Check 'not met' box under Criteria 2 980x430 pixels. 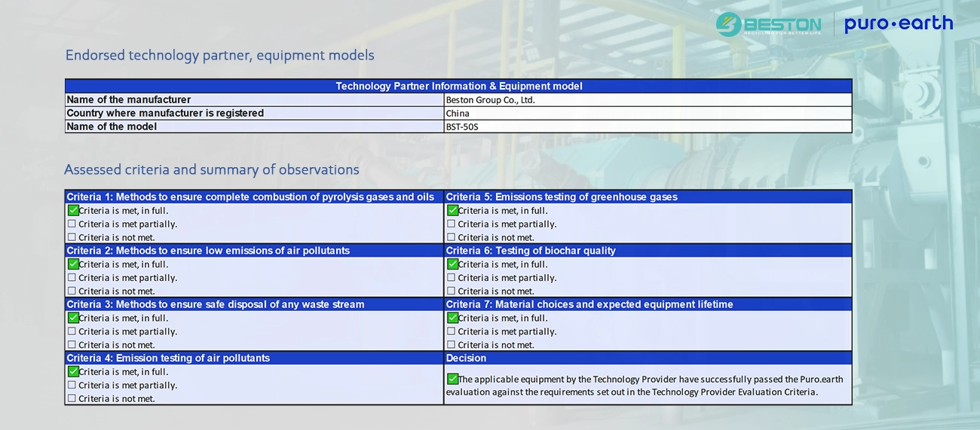click(72, 291)
